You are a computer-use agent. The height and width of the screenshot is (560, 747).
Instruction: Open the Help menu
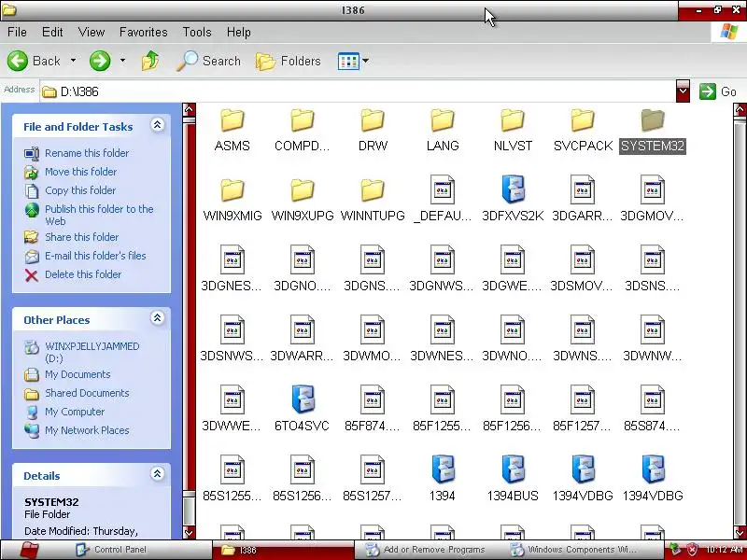239,32
